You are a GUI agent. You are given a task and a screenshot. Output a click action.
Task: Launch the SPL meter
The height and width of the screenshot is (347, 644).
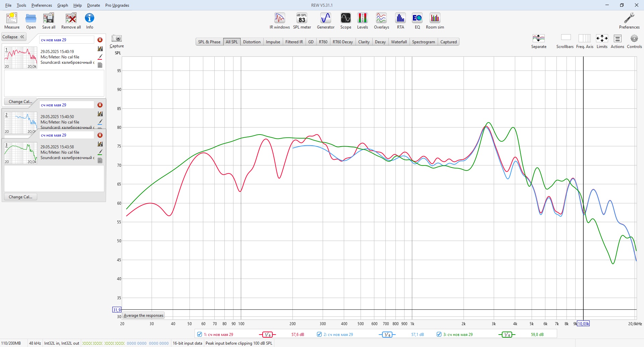pyautogui.click(x=302, y=21)
